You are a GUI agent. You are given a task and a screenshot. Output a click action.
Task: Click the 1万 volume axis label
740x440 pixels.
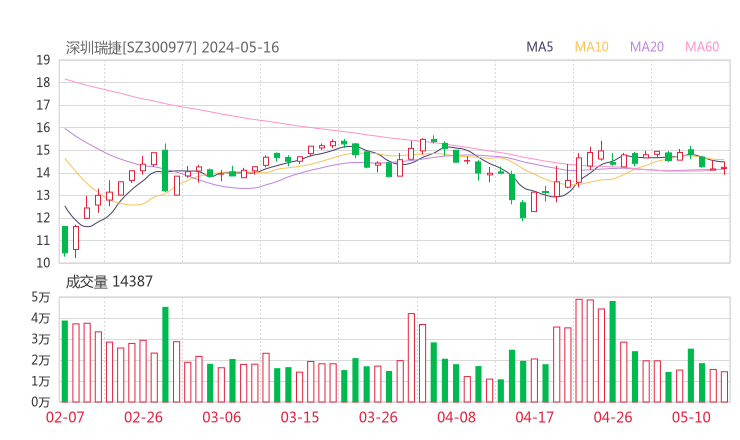pos(41,381)
